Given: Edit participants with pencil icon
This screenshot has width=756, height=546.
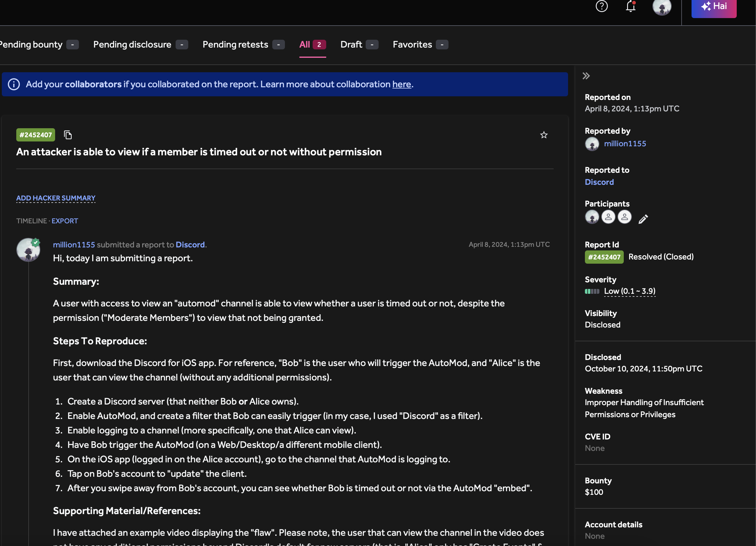Looking at the screenshot, I should 643,219.
